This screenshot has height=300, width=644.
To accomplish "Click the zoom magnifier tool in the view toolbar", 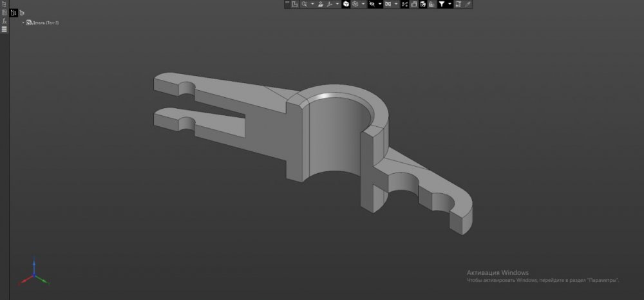I will point(305,4).
